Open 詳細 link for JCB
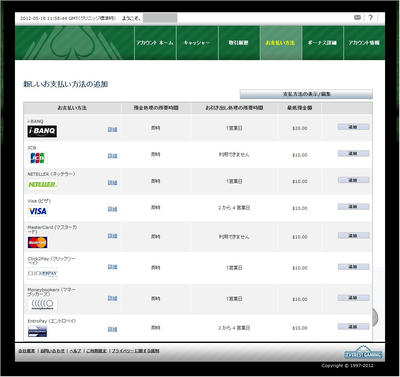This screenshot has height=377, width=400. coord(112,156)
